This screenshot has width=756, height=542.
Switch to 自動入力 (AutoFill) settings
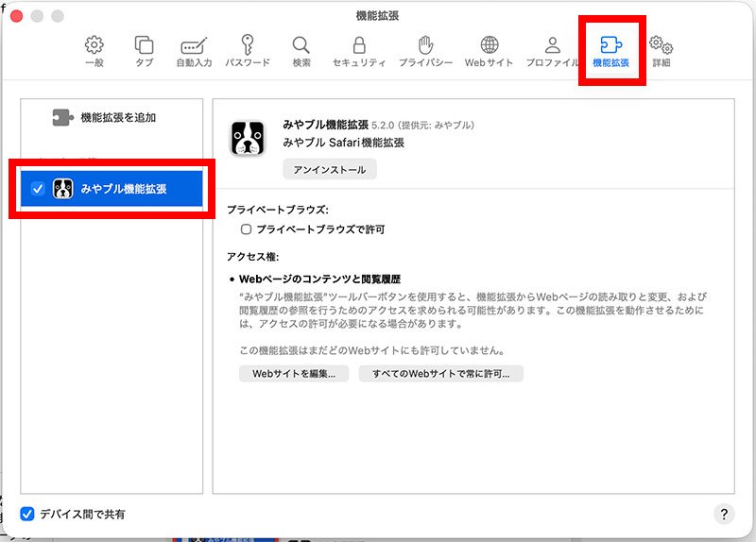point(194,51)
